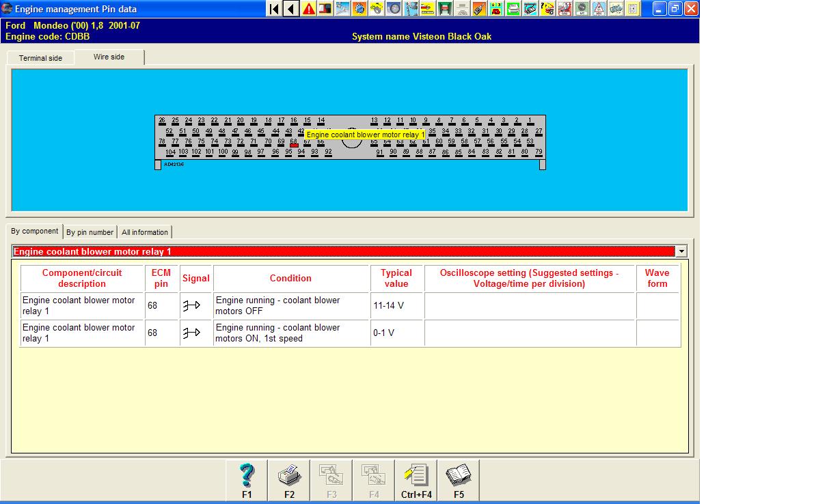The image size is (829, 504).
Task: Open the red warning triangle icon
Action: click(x=308, y=9)
